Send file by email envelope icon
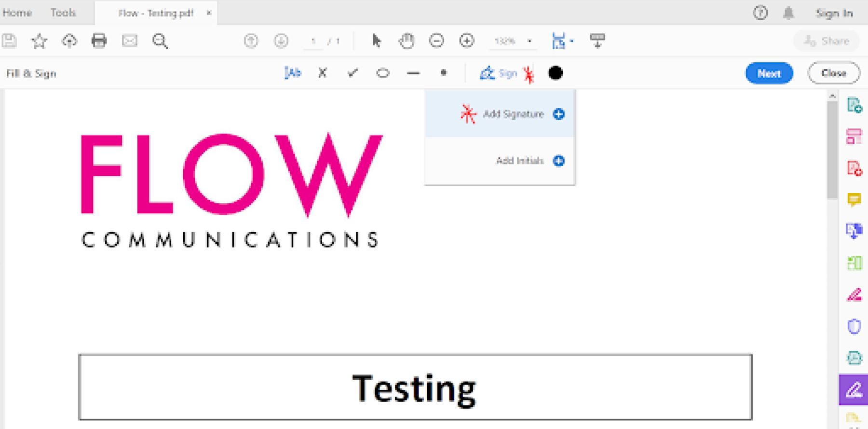The width and height of the screenshot is (868, 429). click(x=129, y=41)
